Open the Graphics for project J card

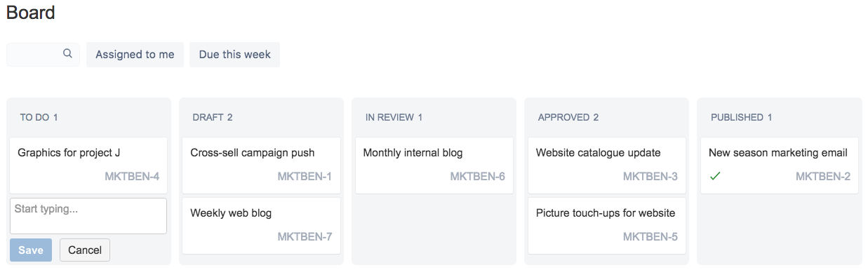click(x=88, y=165)
